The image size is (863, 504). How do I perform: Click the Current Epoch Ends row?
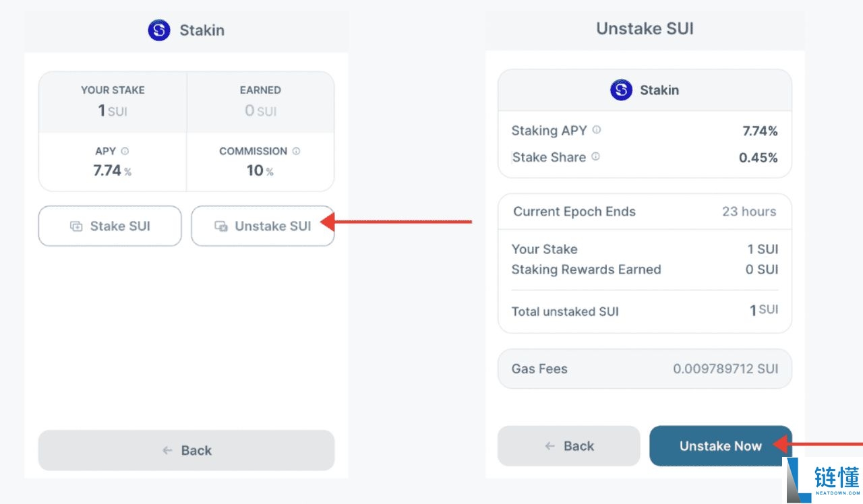tap(645, 212)
